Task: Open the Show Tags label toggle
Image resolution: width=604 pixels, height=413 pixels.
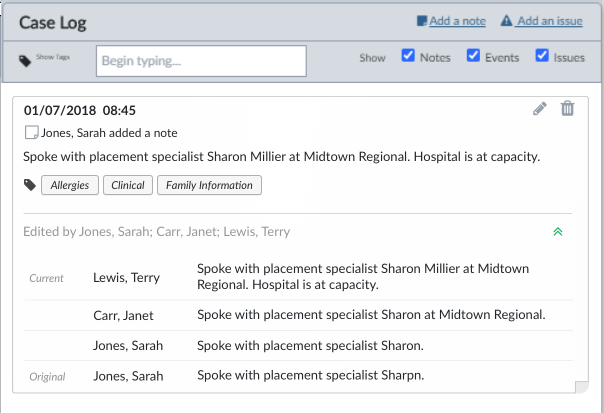Action: pos(53,57)
